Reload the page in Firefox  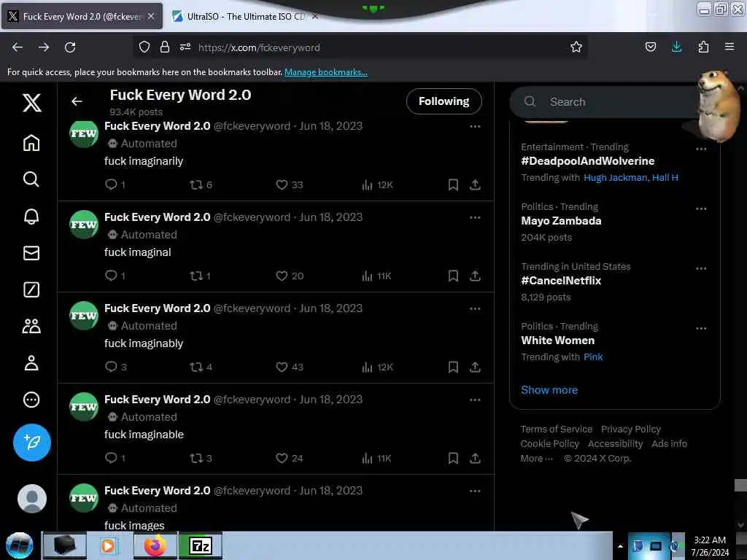[x=70, y=47]
